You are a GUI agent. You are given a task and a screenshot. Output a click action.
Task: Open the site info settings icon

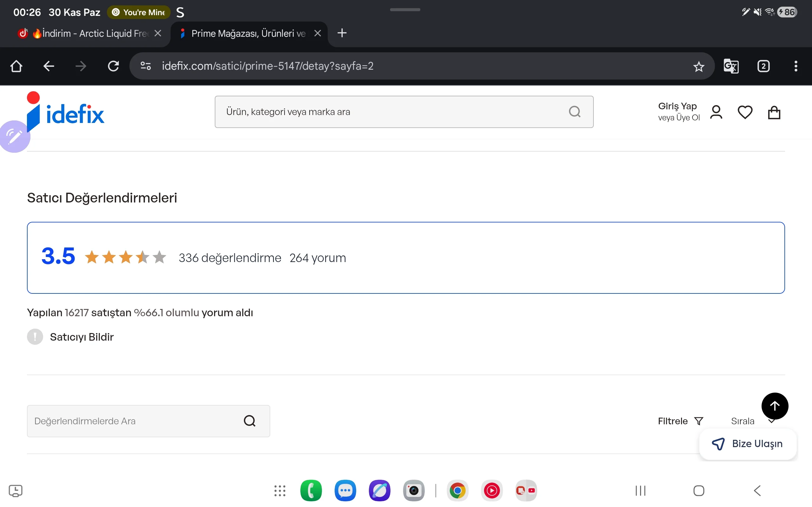[146, 66]
